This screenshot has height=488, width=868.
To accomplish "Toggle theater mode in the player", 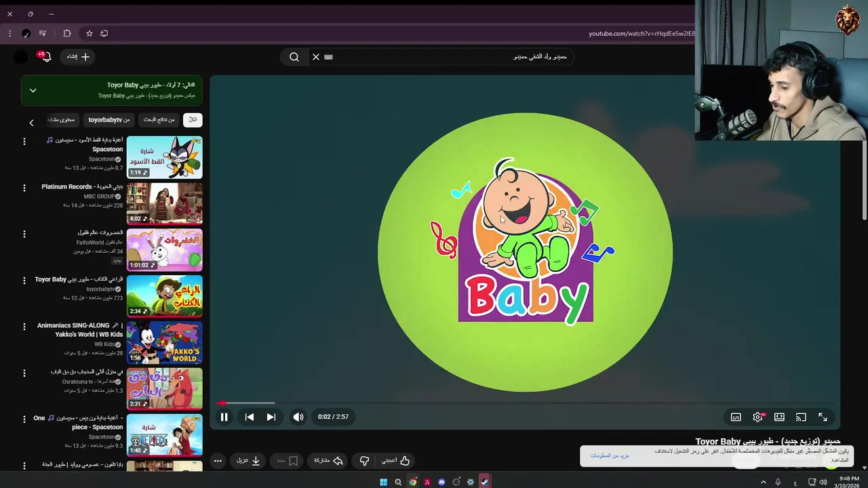I will pos(779,417).
